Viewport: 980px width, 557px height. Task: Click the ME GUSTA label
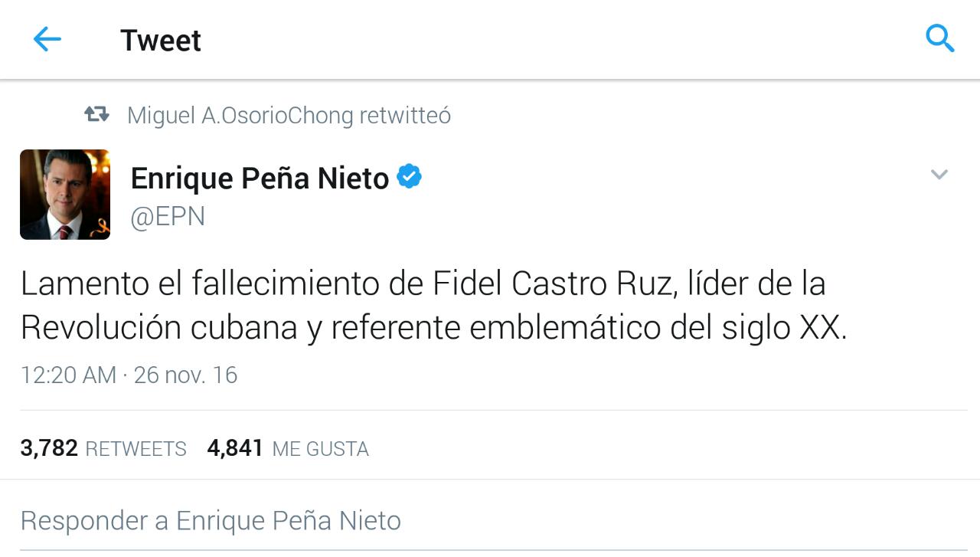coord(320,449)
